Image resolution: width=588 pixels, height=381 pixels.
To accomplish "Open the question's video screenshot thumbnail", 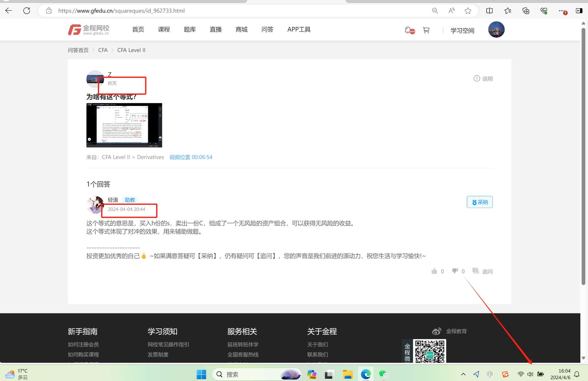I will coord(124,125).
